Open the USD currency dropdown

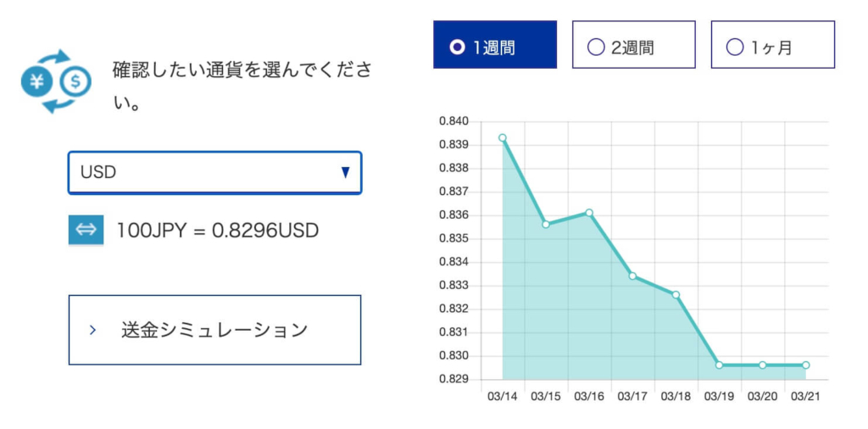[x=214, y=173]
